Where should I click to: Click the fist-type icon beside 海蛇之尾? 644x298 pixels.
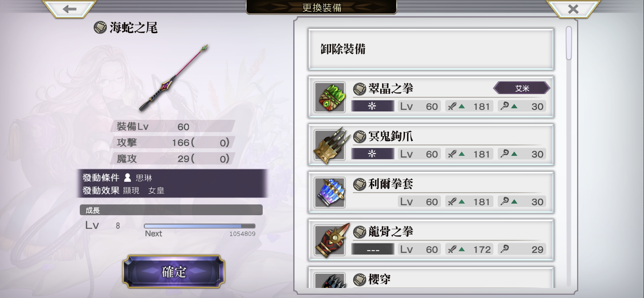click(100, 27)
